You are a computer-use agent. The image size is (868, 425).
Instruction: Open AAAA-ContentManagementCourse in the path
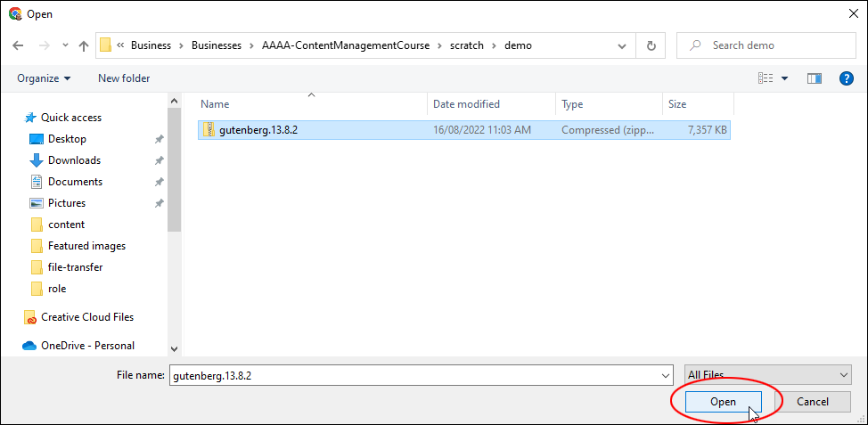pyautogui.click(x=346, y=45)
